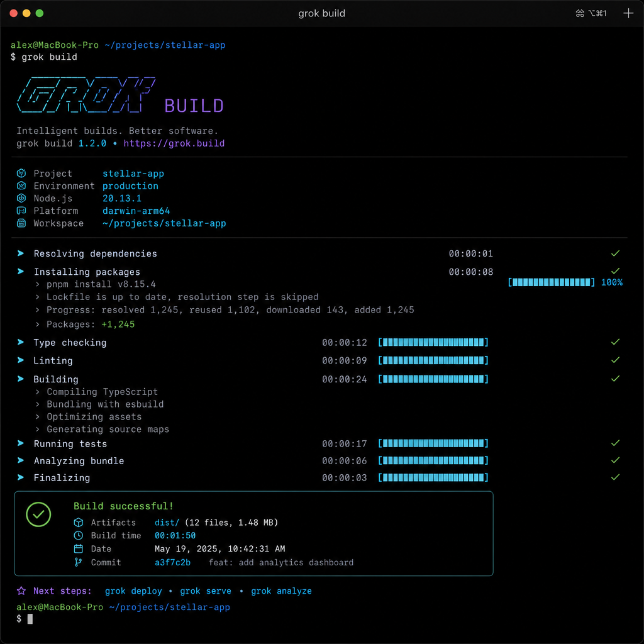Click the purple BUILD heading text
Image resolution: width=644 pixels, height=644 pixels.
[194, 106]
